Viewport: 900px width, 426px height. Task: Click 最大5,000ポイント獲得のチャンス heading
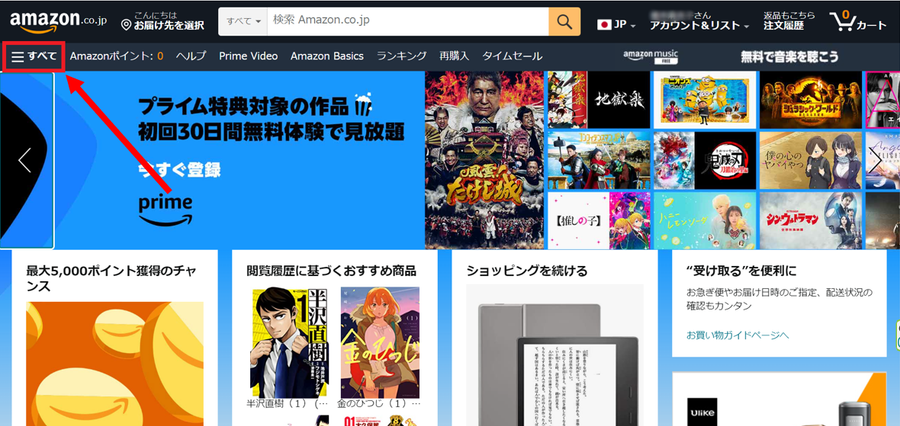112,278
